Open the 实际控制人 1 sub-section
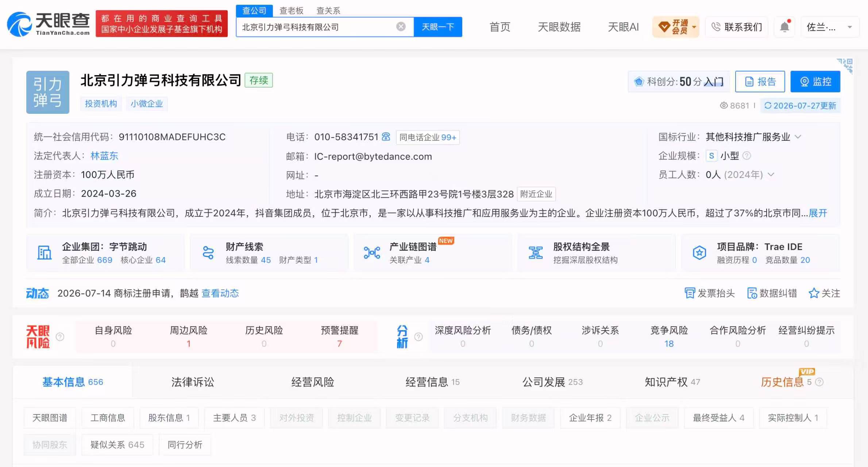Image resolution: width=868 pixels, height=467 pixels. point(793,418)
